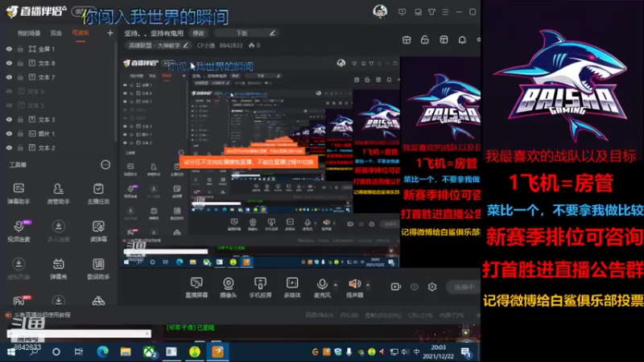Show the hidden 文本 6 source
The width and height of the screenshot is (644, 362).
click(9, 91)
